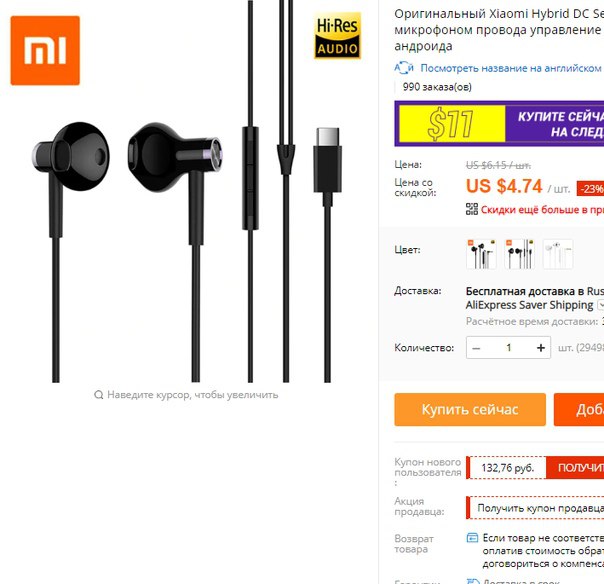Choose the white earphones color option
This screenshot has width=604, height=584.
pos(558,254)
